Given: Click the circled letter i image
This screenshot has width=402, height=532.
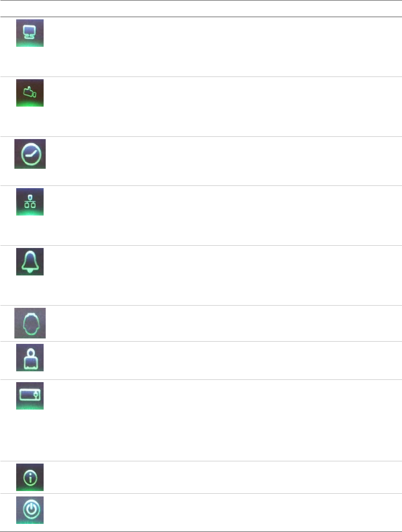Looking at the screenshot, I should point(30,477).
